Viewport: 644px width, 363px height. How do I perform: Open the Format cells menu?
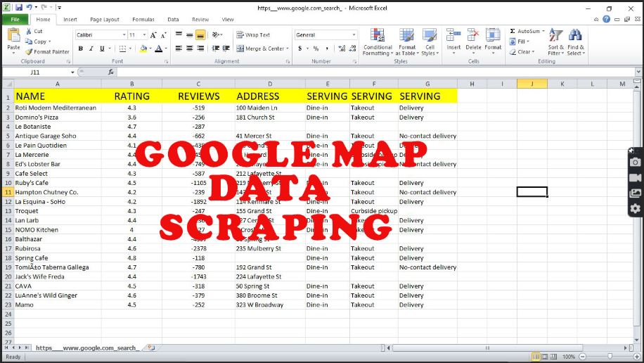[x=493, y=41]
